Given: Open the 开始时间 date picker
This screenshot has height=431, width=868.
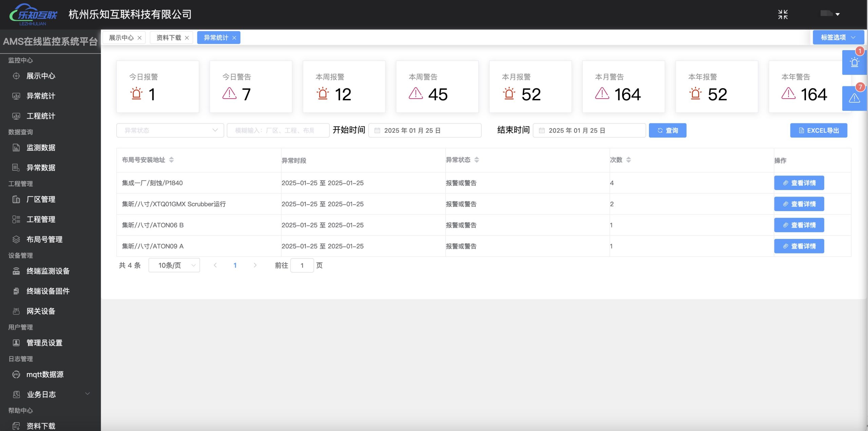Looking at the screenshot, I should (425, 130).
